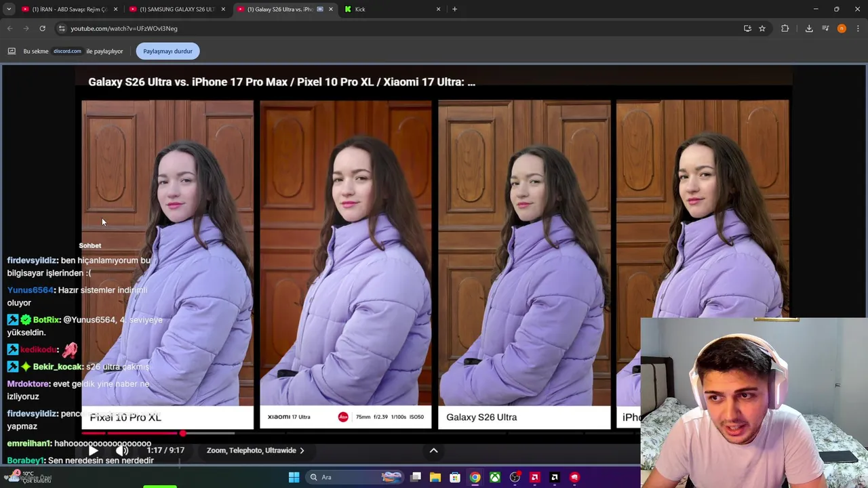Viewport: 868px width, 488px height.
Task: Click username Yunus6564 in chat
Action: [x=30, y=290]
